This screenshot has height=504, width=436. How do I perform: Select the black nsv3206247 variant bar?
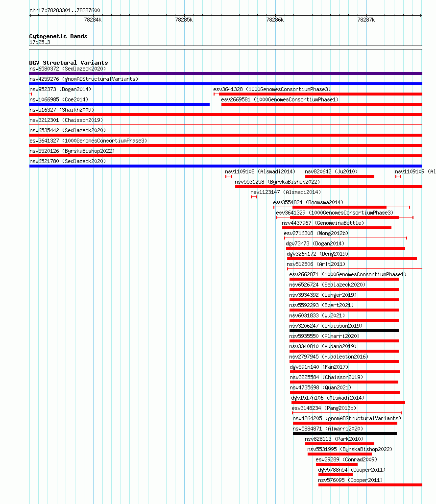344,331
